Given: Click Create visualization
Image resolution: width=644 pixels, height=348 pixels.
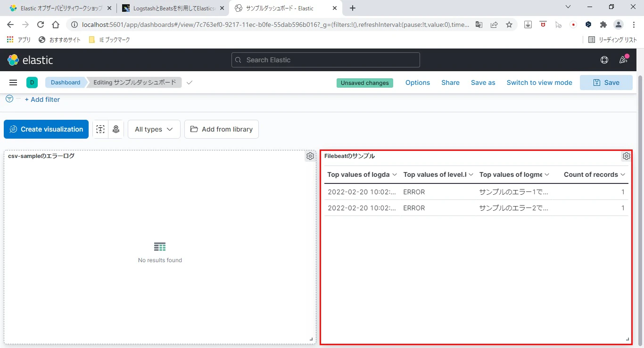Looking at the screenshot, I should coord(46,129).
